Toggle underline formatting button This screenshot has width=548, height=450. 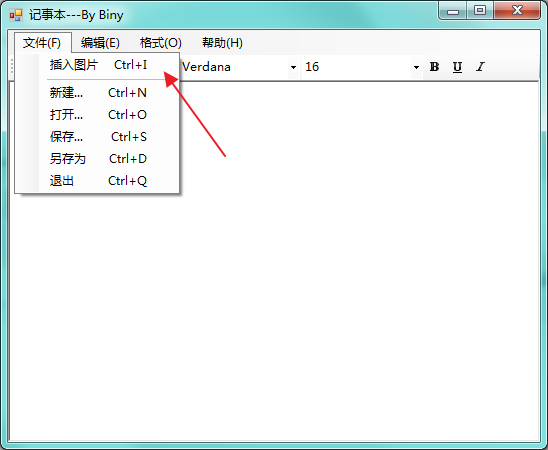click(x=457, y=67)
